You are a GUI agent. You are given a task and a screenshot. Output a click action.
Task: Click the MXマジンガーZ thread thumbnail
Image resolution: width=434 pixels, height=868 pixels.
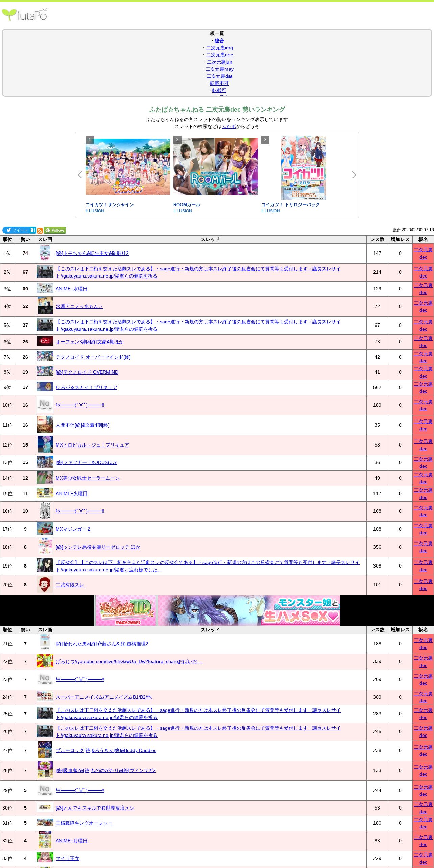(45, 529)
